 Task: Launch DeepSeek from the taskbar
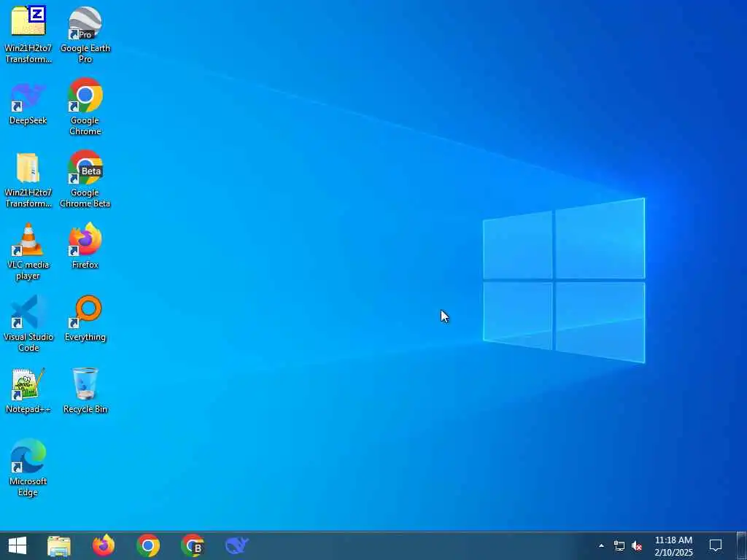(237, 545)
